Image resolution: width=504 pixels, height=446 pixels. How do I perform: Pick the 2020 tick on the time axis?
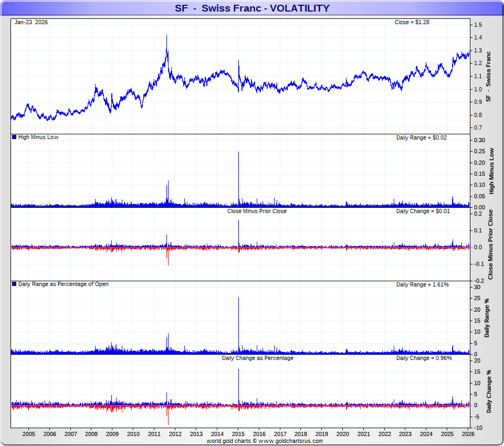pyautogui.click(x=343, y=434)
